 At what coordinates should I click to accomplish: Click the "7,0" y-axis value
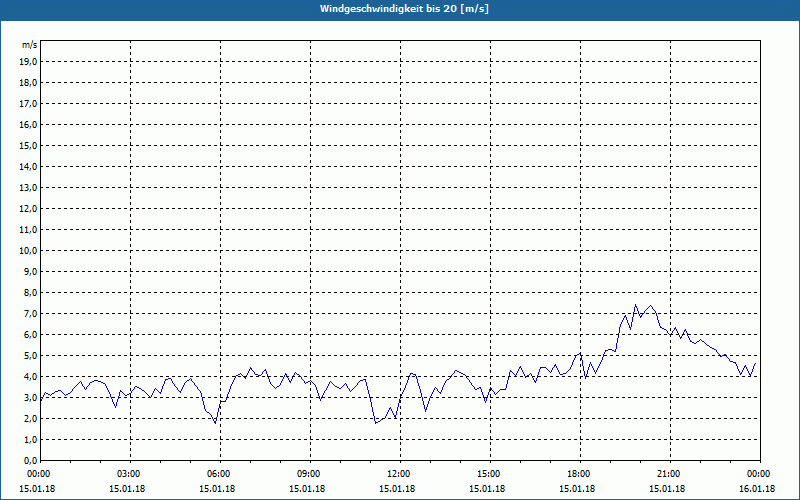tap(30, 314)
